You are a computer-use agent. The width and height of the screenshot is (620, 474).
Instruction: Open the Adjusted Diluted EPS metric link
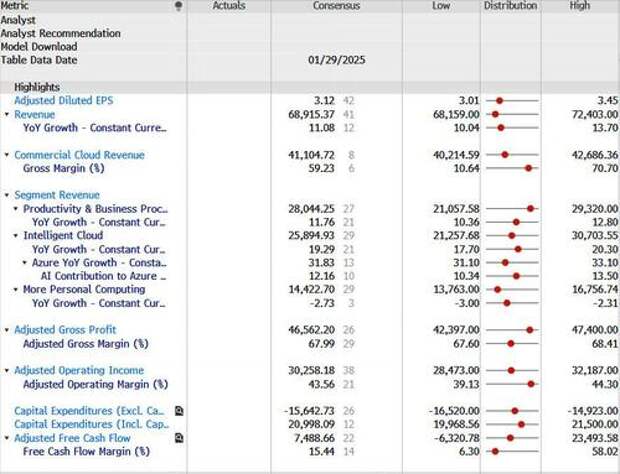(x=60, y=101)
